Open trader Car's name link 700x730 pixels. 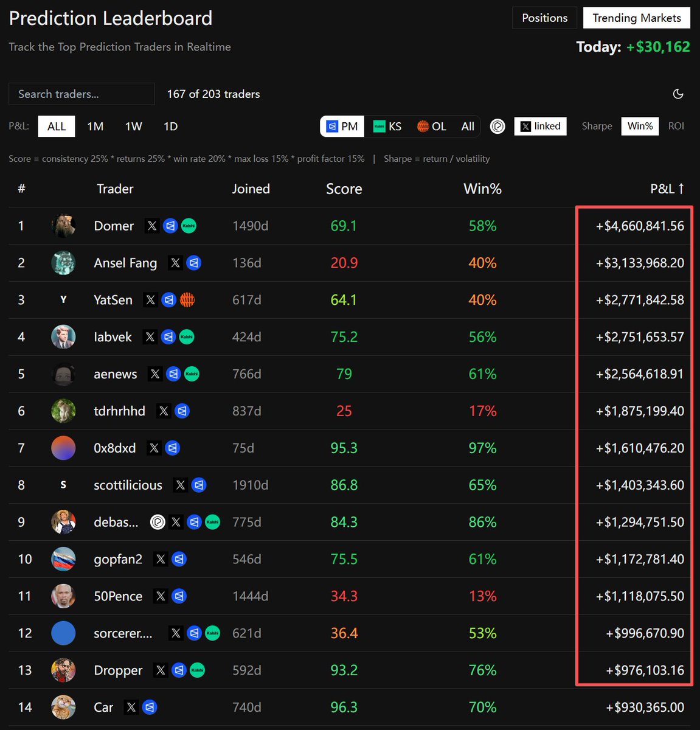coord(103,707)
